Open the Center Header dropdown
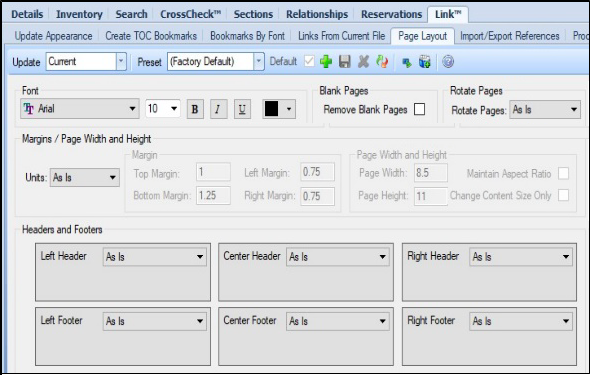590x375 pixels. (338, 257)
